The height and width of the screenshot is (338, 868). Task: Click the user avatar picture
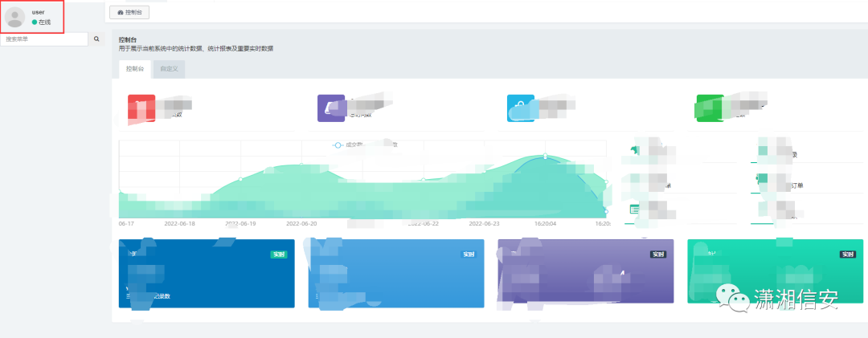[x=15, y=17]
